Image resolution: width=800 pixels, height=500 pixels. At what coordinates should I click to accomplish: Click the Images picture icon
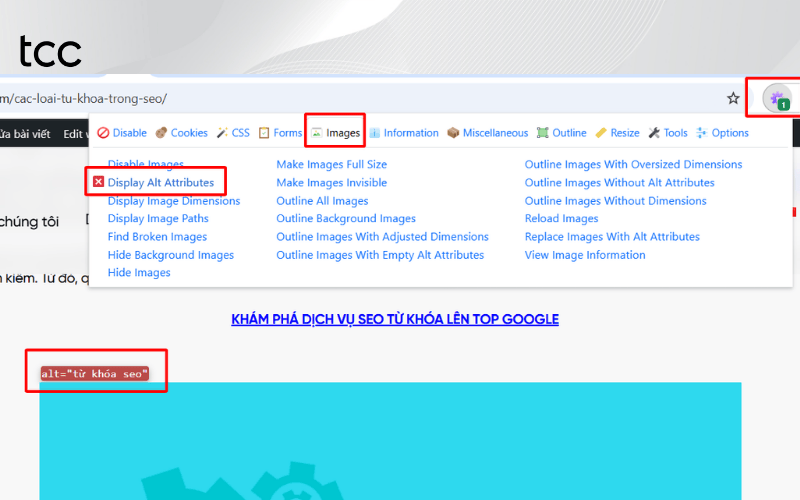click(317, 133)
